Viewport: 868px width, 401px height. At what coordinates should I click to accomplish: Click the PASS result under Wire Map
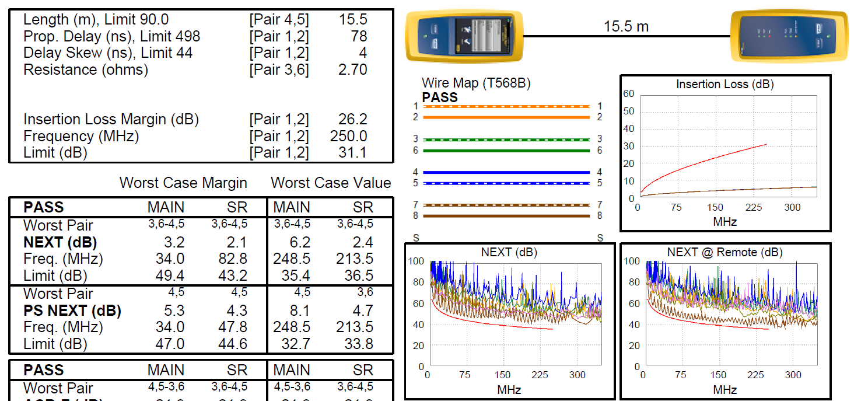coord(440,97)
